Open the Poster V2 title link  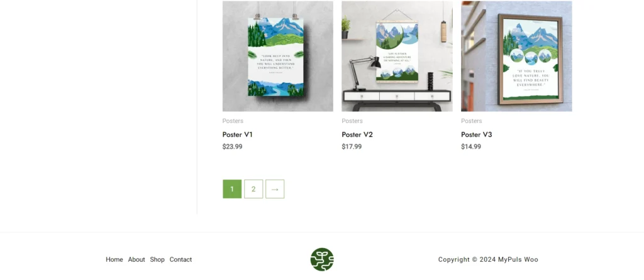coord(357,134)
